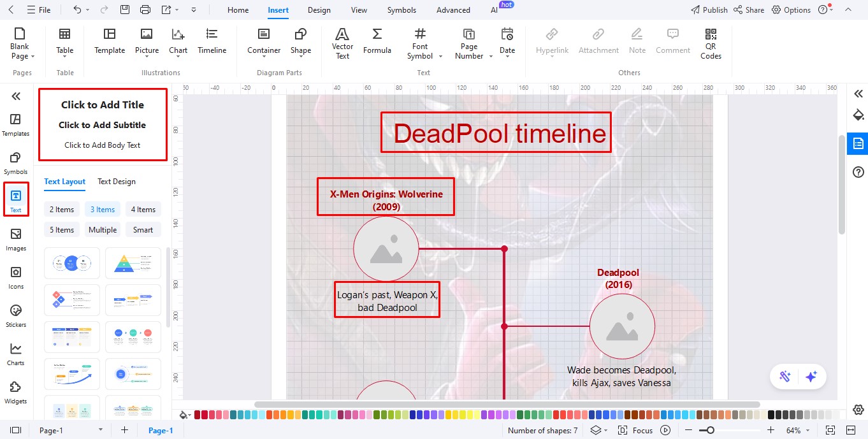
Task: Click the Publish button
Action: pos(709,10)
